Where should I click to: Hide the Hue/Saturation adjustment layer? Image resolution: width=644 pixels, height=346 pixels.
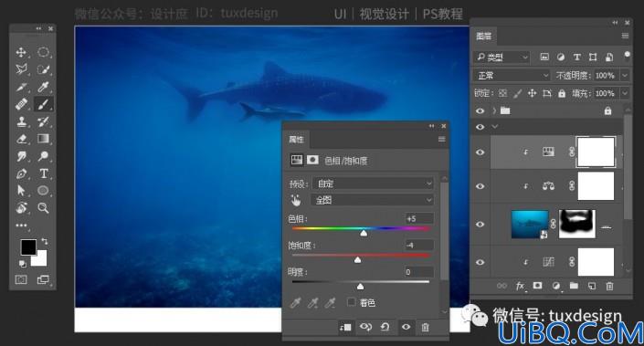point(480,152)
